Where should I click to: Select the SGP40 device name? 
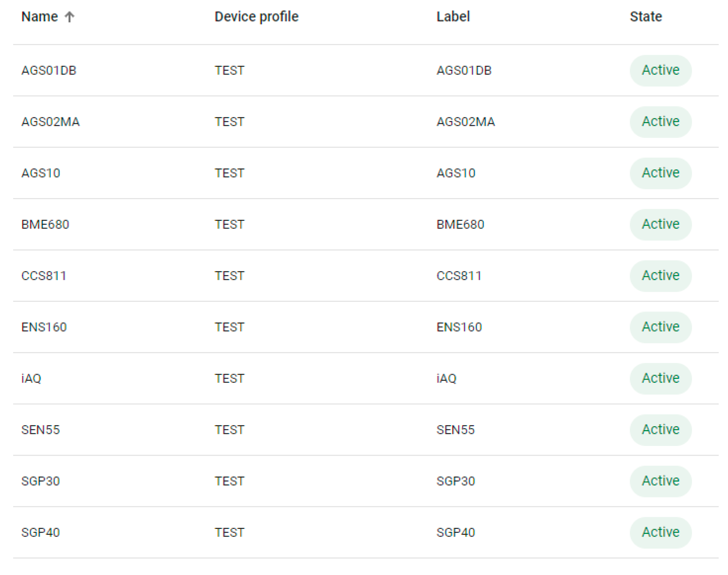click(x=40, y=532)
